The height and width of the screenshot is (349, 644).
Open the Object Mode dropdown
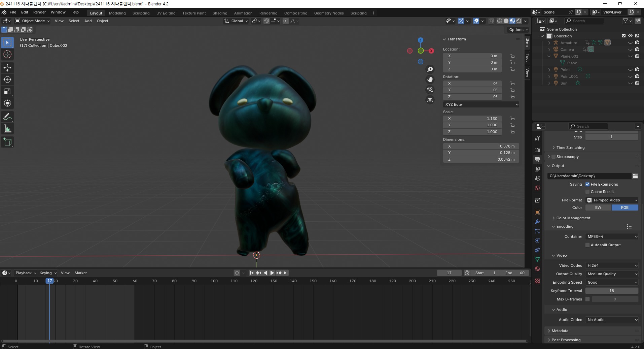click(32, 21)
